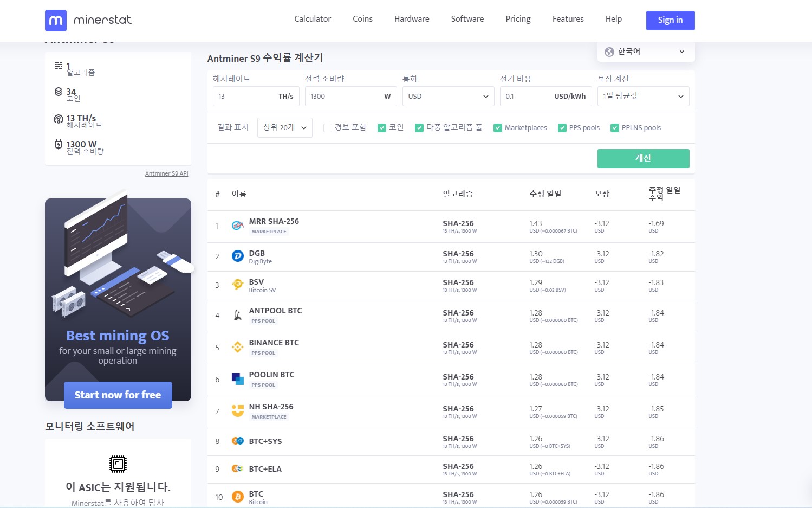Uncheck the PPLNS pools checkbox
The height and width of the screenshot is (508, 812).
(615, 128)
